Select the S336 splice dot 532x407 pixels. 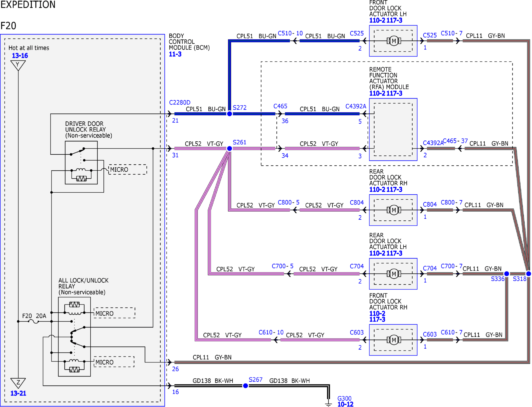(507, 274)
